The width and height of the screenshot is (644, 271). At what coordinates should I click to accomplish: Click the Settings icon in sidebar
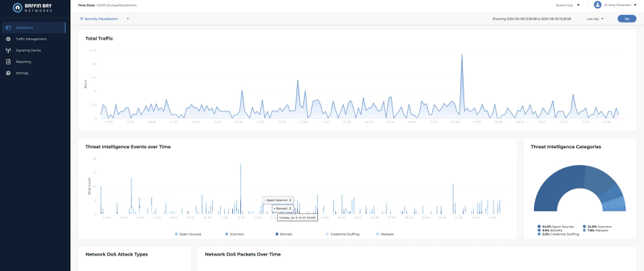(x=8, y=73)
